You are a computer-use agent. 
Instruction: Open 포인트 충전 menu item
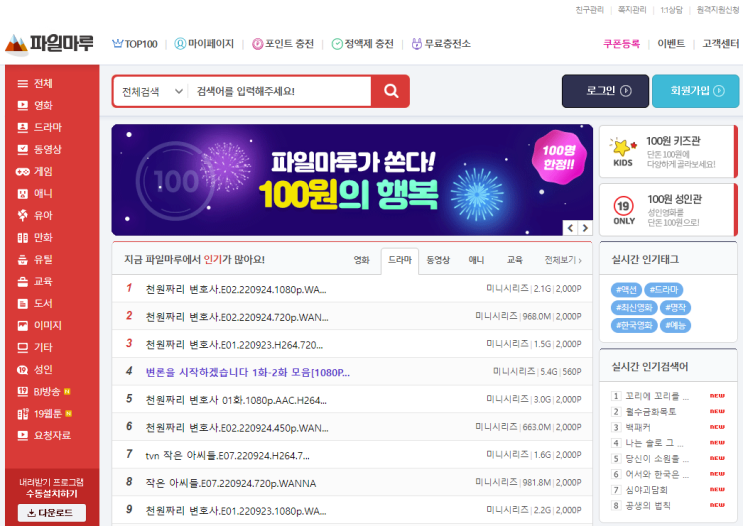click(283, 44)
